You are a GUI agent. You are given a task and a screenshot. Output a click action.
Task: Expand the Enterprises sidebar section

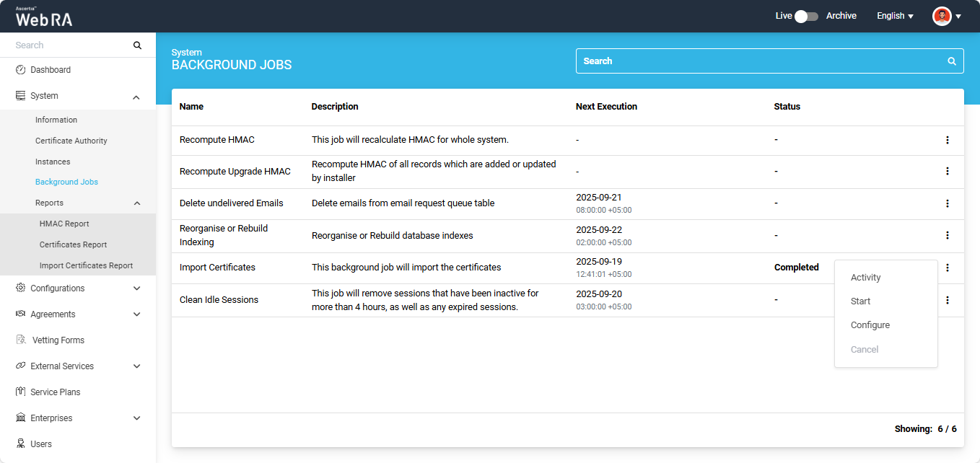[x=137, y=418]
